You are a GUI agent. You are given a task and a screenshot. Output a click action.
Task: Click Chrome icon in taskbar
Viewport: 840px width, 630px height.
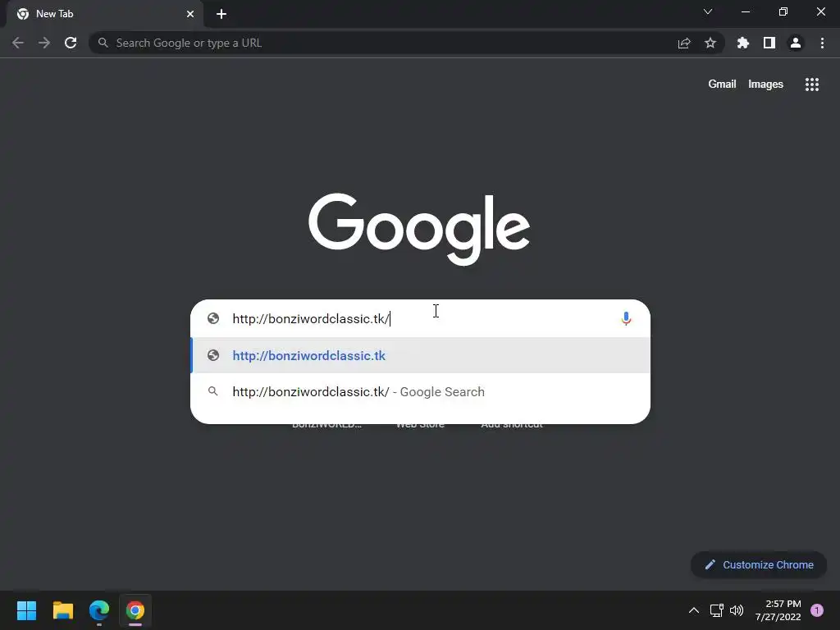(x=135, y=610)
